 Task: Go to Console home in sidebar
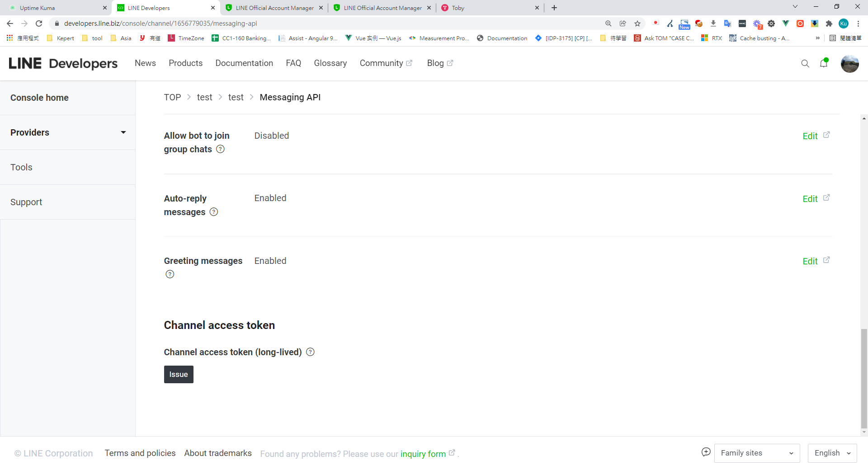point(40,98)
